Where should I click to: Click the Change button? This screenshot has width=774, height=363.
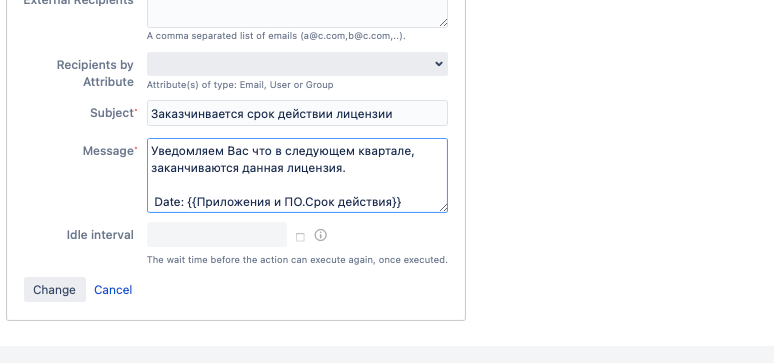pos(55,289)
